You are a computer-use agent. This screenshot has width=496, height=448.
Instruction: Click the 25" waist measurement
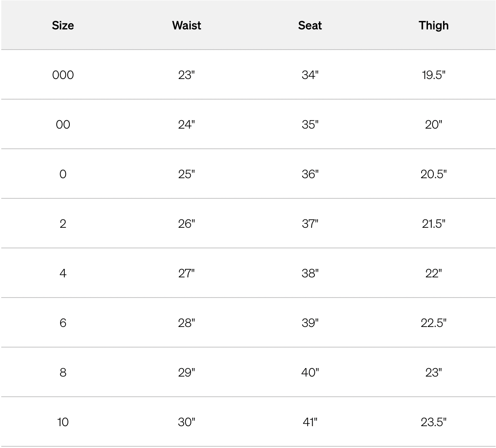[187, 174]
